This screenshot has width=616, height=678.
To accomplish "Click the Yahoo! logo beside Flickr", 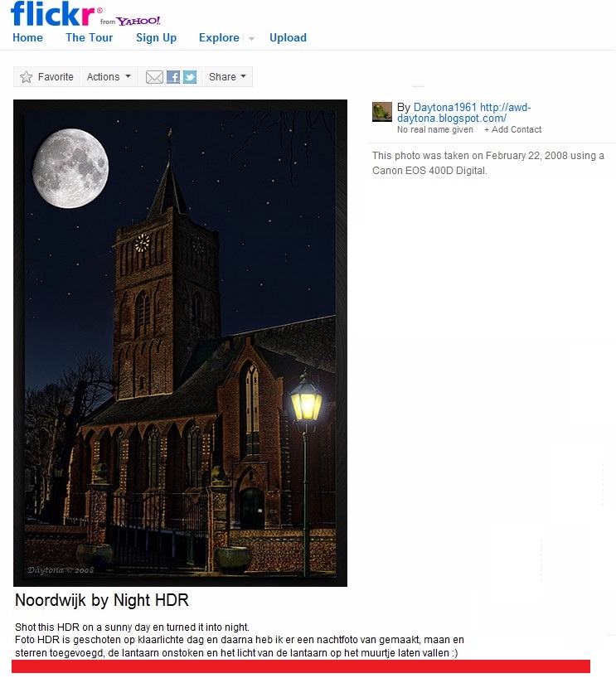I will 138,21.
